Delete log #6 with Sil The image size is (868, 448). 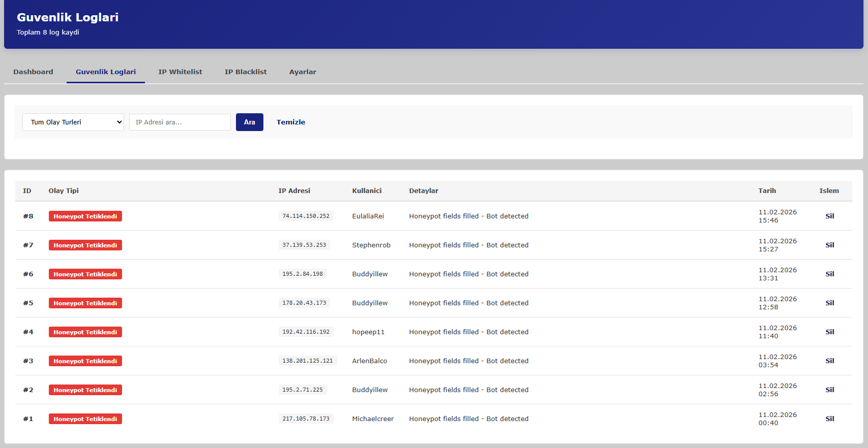point(829,274)
